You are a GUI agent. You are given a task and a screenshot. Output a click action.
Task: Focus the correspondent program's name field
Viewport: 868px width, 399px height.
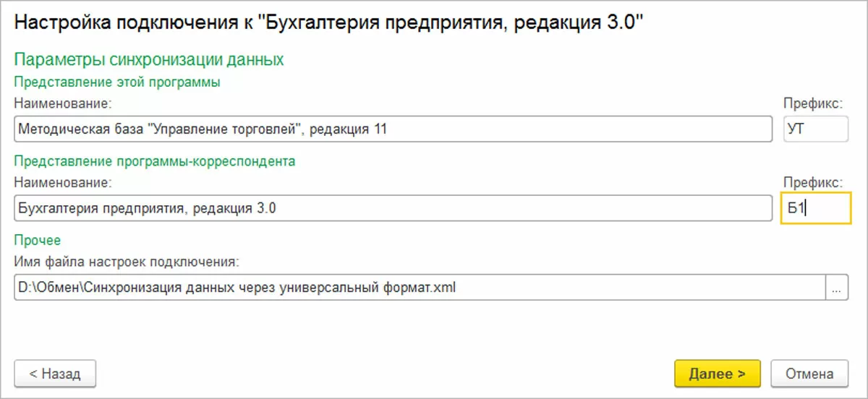(x=393, y=209)
